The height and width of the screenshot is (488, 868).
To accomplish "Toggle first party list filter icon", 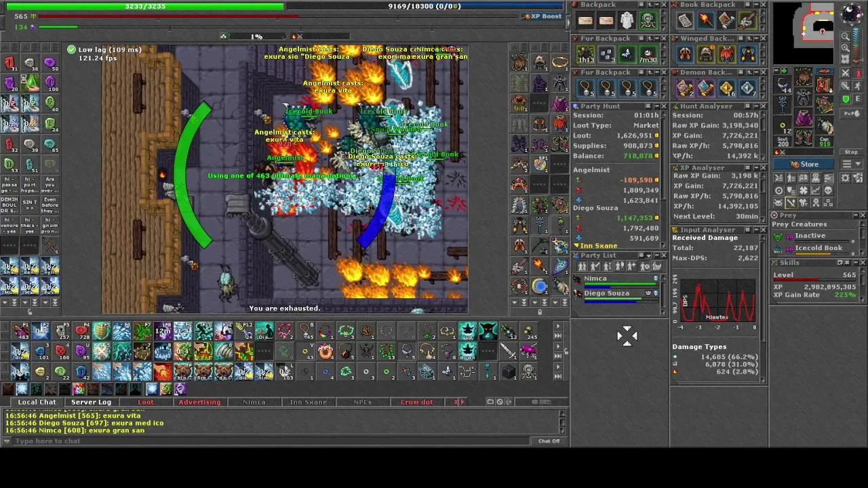I will (x=582, y=266).
